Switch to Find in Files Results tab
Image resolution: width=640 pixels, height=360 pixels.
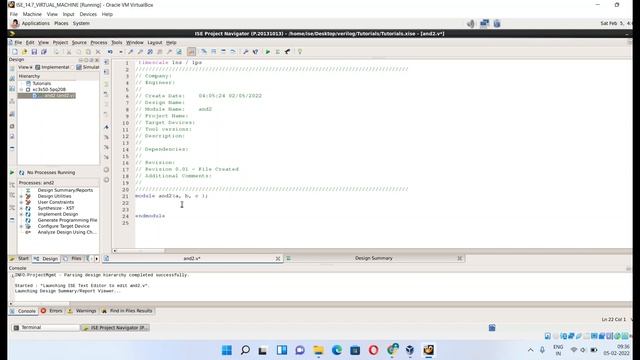[127, 311]
